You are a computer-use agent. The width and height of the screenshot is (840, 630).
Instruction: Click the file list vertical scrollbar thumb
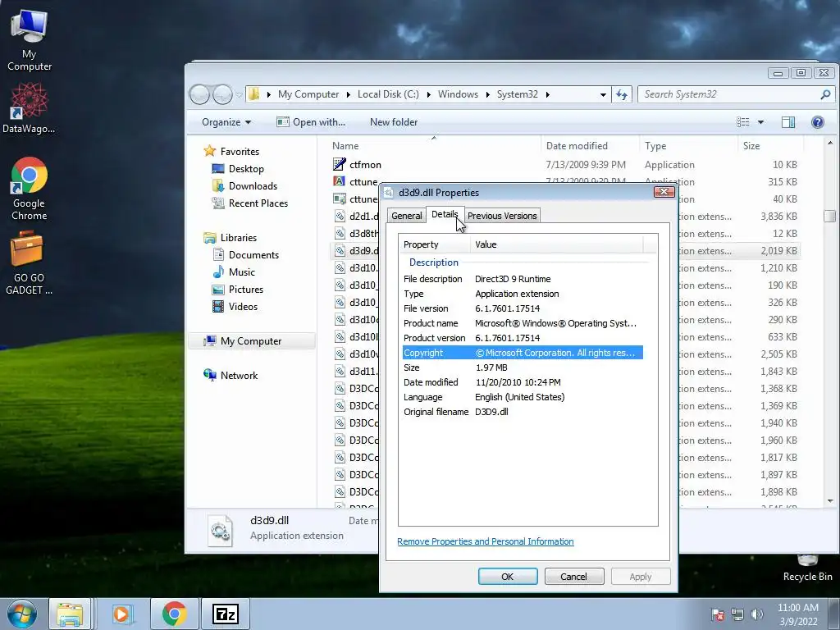tap(830, 216)
